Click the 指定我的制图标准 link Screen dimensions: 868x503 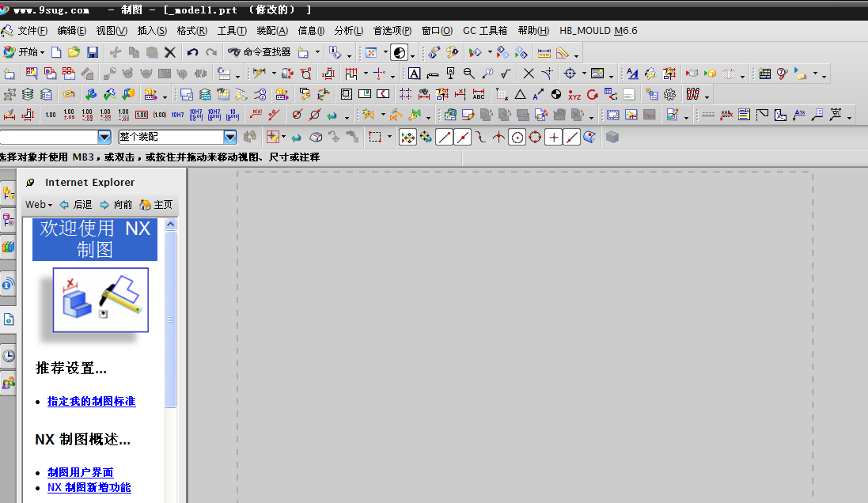pos(91,401)
